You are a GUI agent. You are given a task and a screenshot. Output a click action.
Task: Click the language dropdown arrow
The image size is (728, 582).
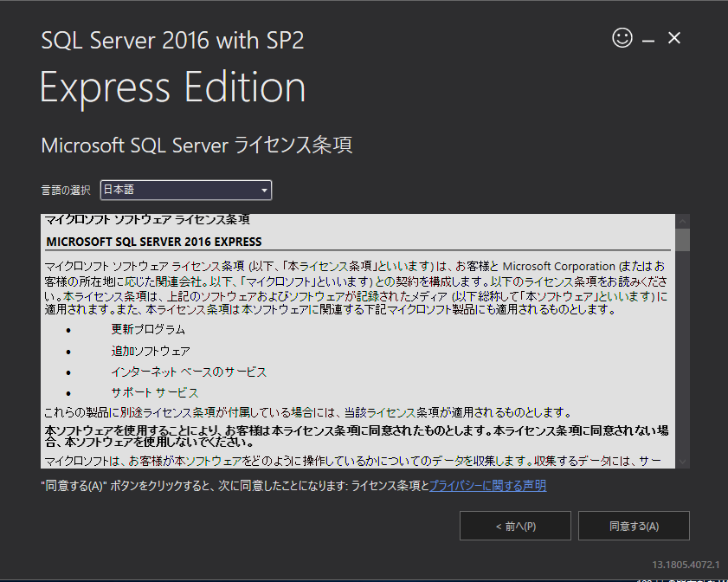coord(265,191)
